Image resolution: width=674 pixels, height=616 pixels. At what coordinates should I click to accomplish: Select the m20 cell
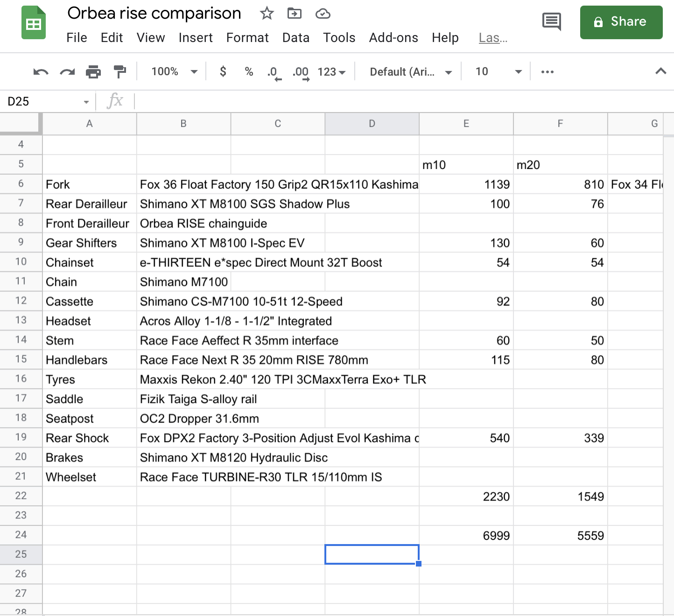point(561,165)
